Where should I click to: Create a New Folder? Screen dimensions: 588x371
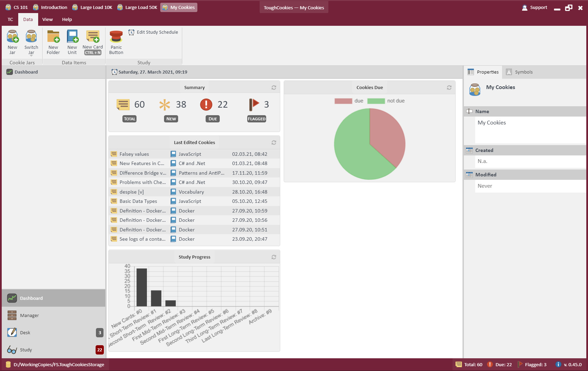pyautogui.click(x=53, y=42)
